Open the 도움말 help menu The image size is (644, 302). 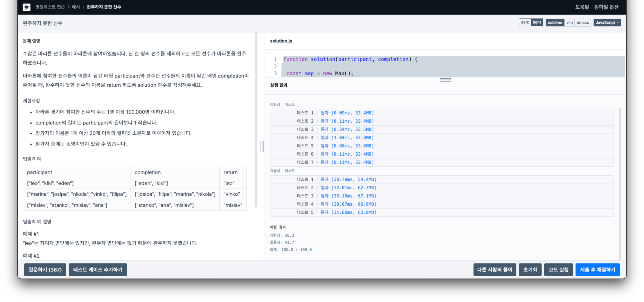tap(582, 7)
